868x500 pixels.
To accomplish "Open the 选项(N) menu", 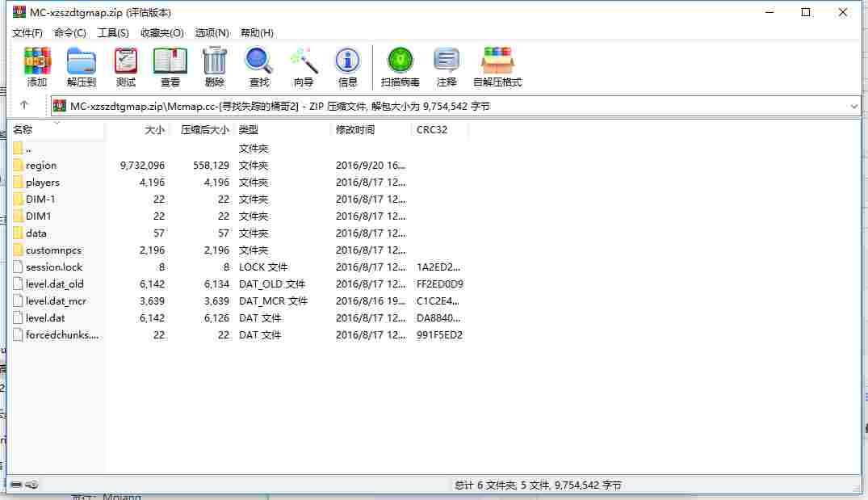I will tap(212, 32).
